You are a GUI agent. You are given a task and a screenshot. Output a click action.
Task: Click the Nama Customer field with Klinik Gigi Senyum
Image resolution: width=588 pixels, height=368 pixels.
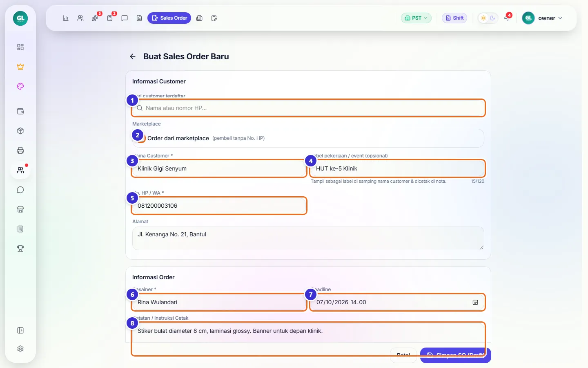pyautogui.click(x=219, y=168)
